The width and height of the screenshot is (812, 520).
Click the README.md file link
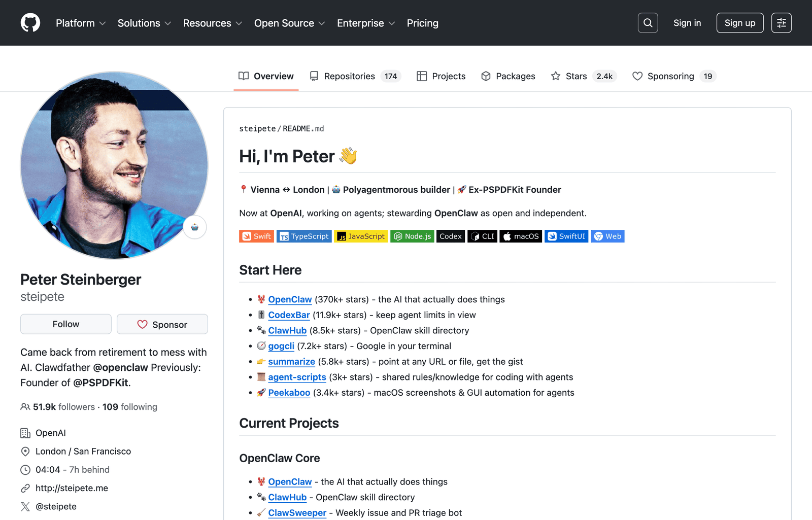point(303,129)
